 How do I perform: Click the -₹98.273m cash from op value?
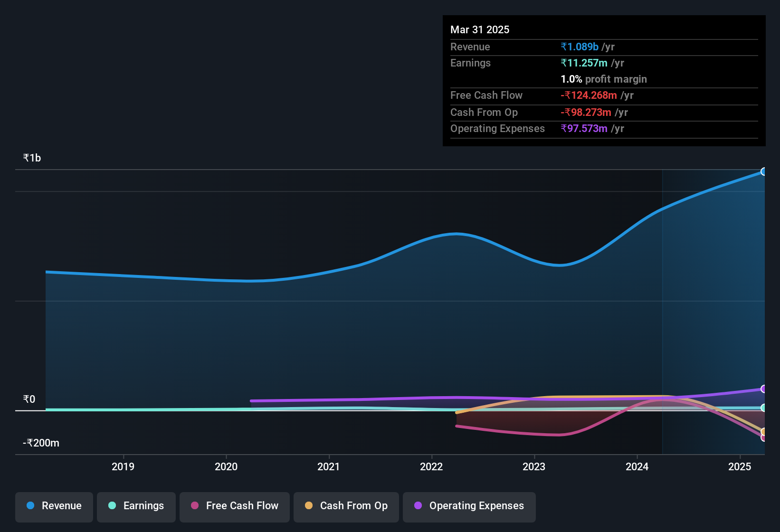(586, 112)
